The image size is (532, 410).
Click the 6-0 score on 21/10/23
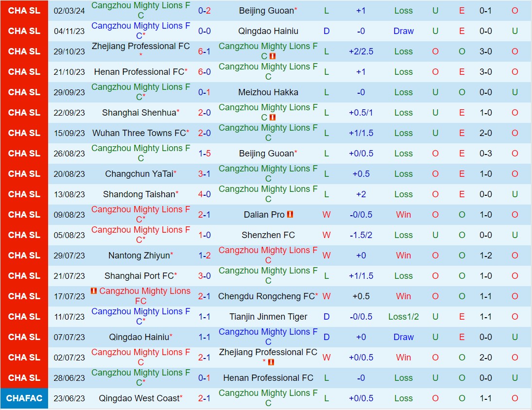[x=204, y=72]
